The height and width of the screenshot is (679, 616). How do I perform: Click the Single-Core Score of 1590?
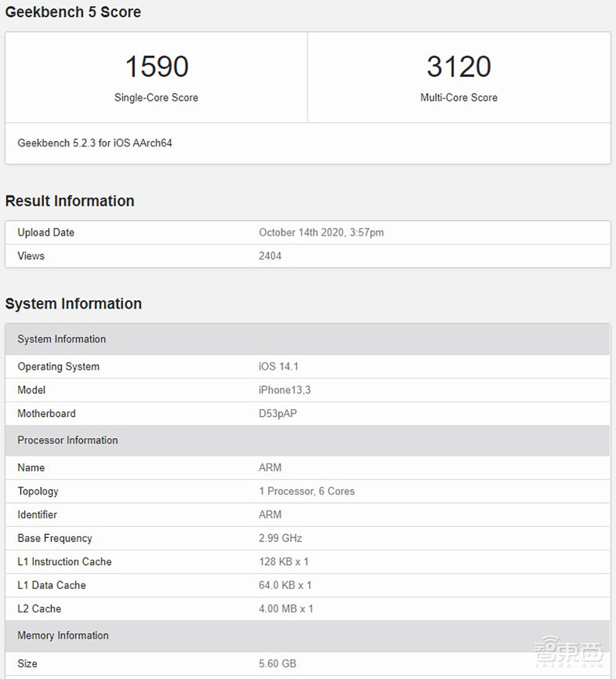point(156,66)
